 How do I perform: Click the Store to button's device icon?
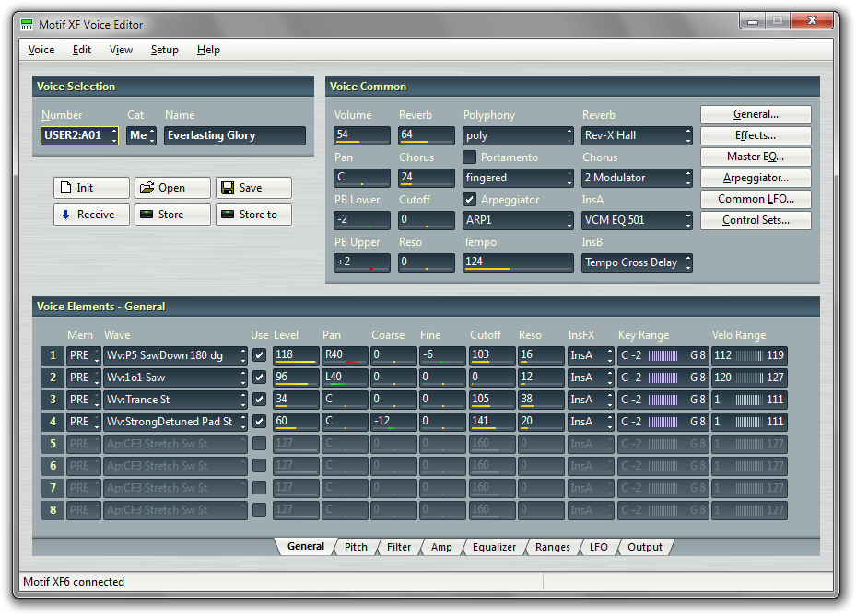(227, 214)
